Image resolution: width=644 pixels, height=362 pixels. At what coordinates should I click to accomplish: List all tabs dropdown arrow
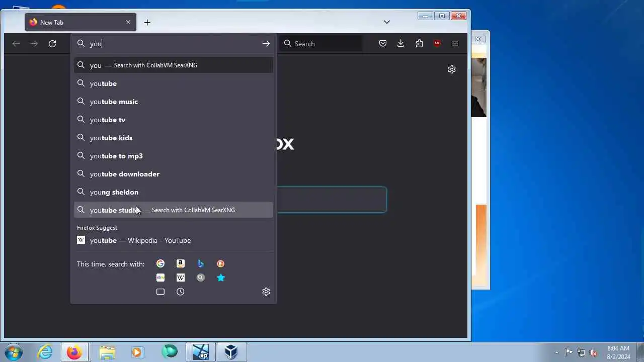387,22
